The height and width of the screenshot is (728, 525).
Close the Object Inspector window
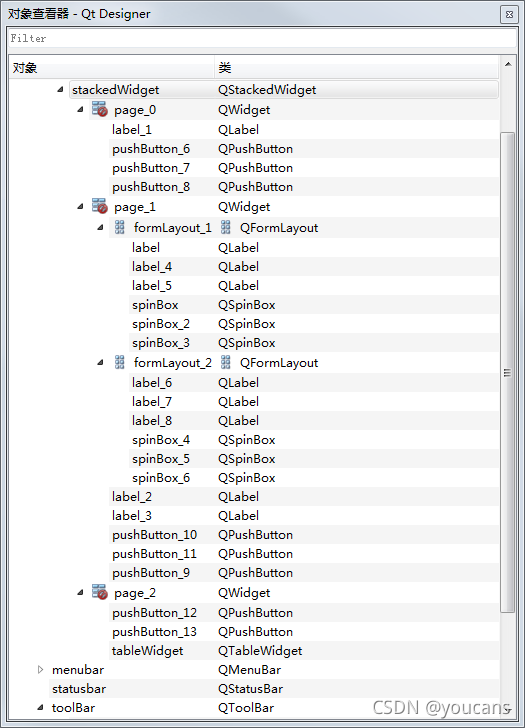coord(509,14)
